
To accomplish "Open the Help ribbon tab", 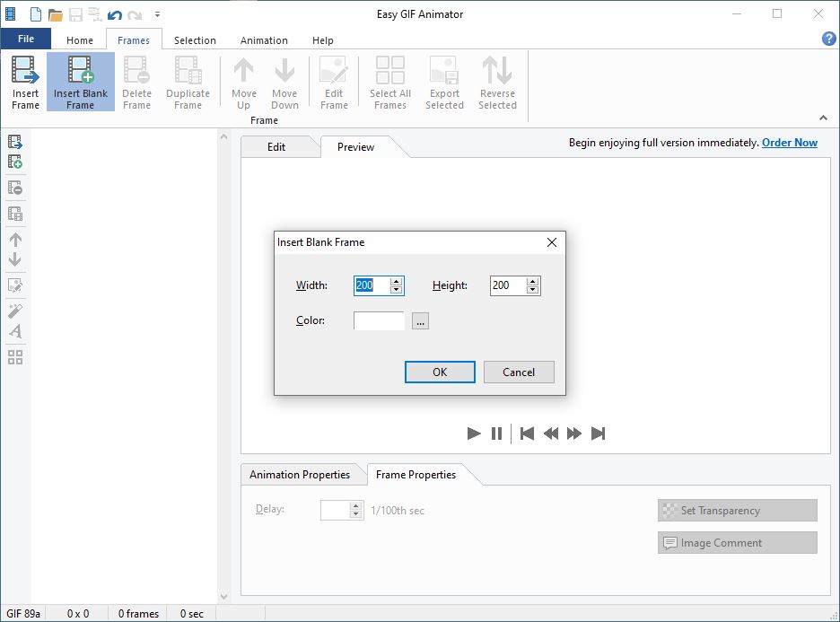I will coord(322,40).
